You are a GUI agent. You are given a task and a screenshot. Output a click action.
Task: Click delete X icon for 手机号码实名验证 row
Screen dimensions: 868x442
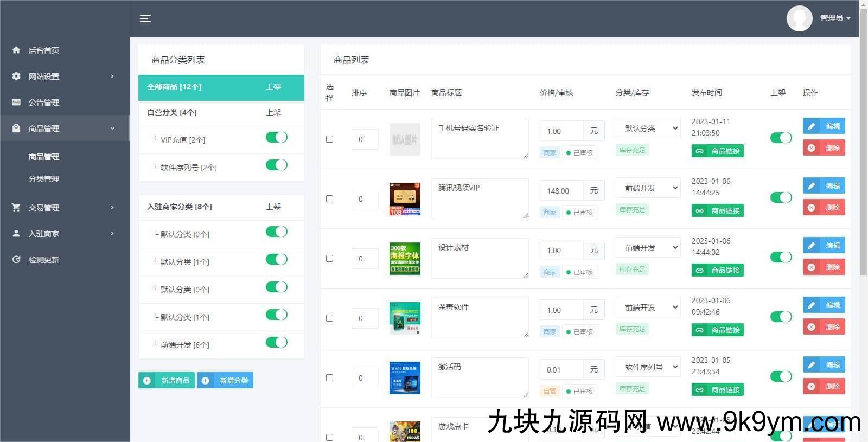pos(812,148)
